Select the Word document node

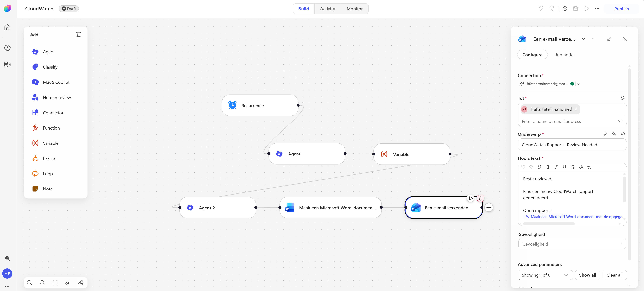click(x=330, y=208)
